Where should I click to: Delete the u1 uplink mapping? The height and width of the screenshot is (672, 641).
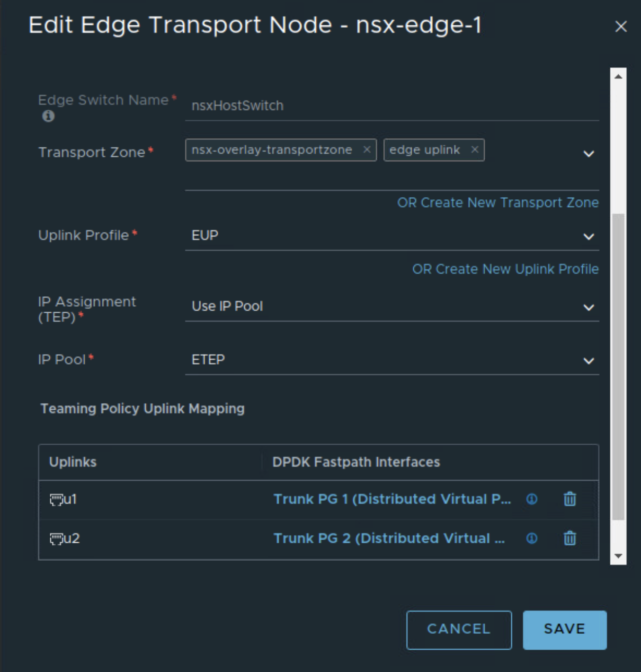(570, 499)
